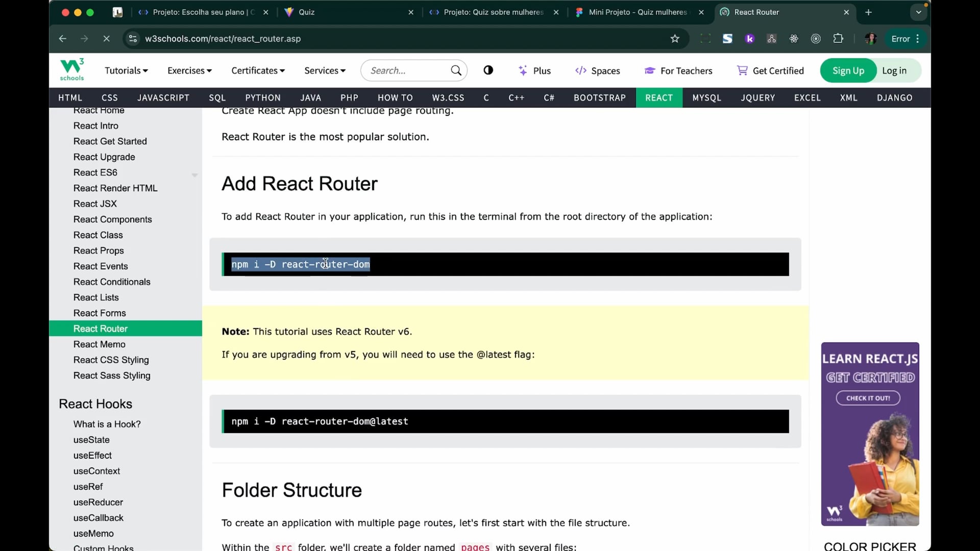Open a new browser tab

[868, 12]
